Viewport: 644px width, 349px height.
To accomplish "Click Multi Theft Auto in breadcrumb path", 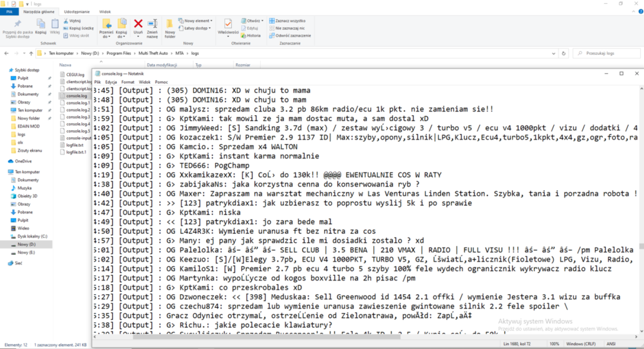I will [x=153, y=53].
